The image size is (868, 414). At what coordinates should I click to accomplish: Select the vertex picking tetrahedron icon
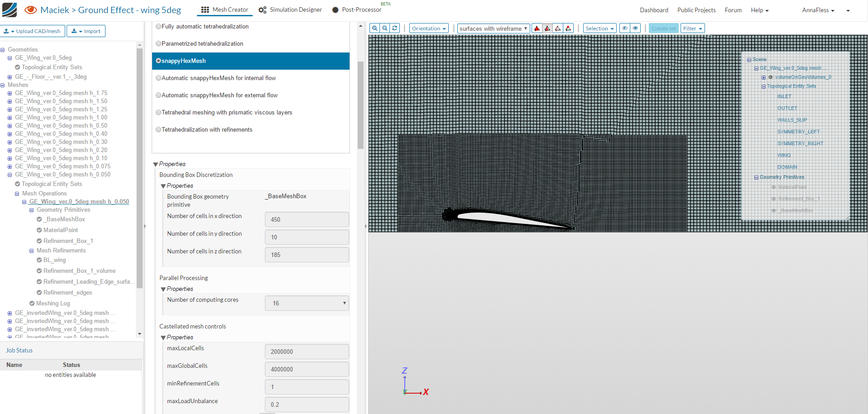(568, 29)
